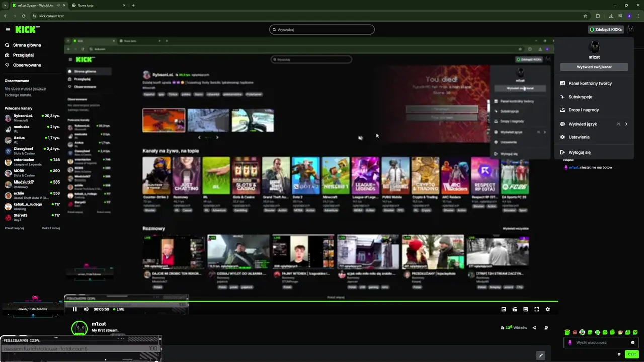644x362 pixels.
Task: Reload the page
Action: click(x=23, y=16)
